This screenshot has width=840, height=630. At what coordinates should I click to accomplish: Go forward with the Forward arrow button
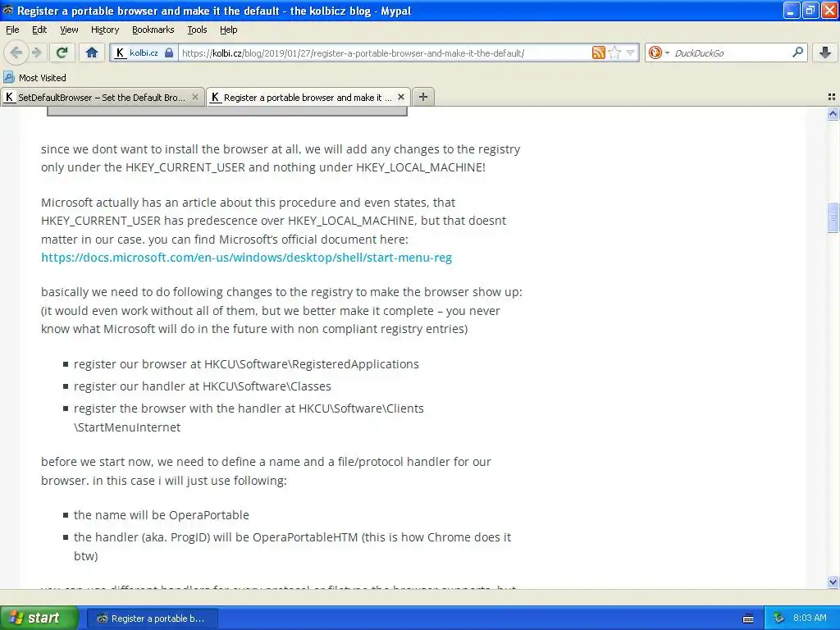click(37, 52)
